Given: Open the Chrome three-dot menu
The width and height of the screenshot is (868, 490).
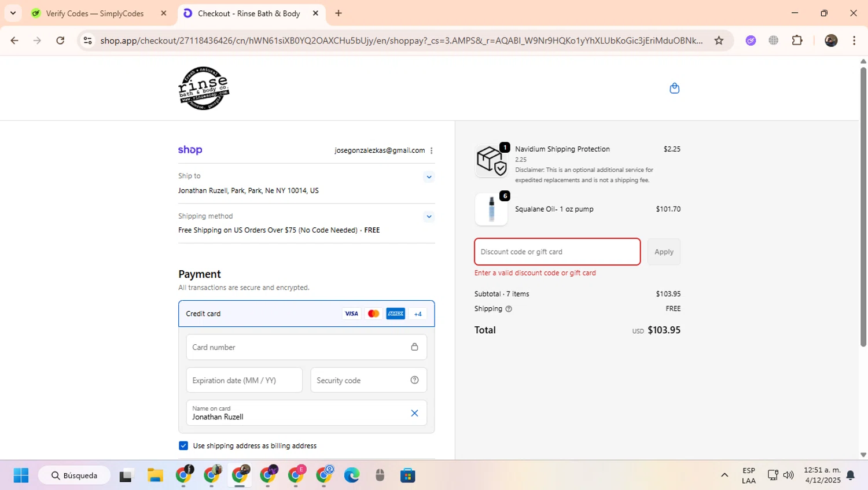Looking at the screenshot, I should pos(854,40).
